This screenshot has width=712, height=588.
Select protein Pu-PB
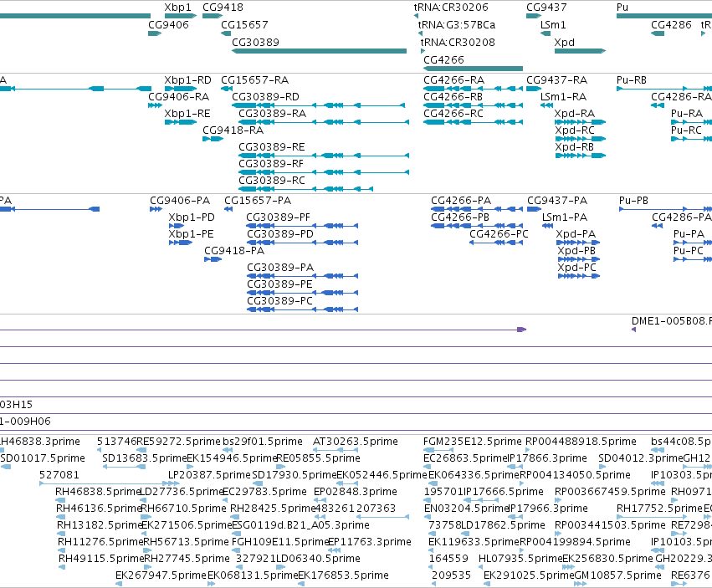point(633,201)
